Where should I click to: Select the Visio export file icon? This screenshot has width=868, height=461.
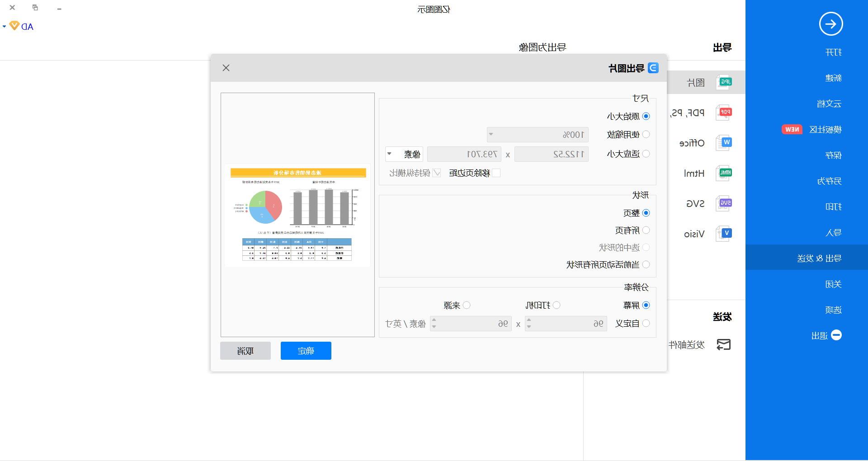pos(724,233)
